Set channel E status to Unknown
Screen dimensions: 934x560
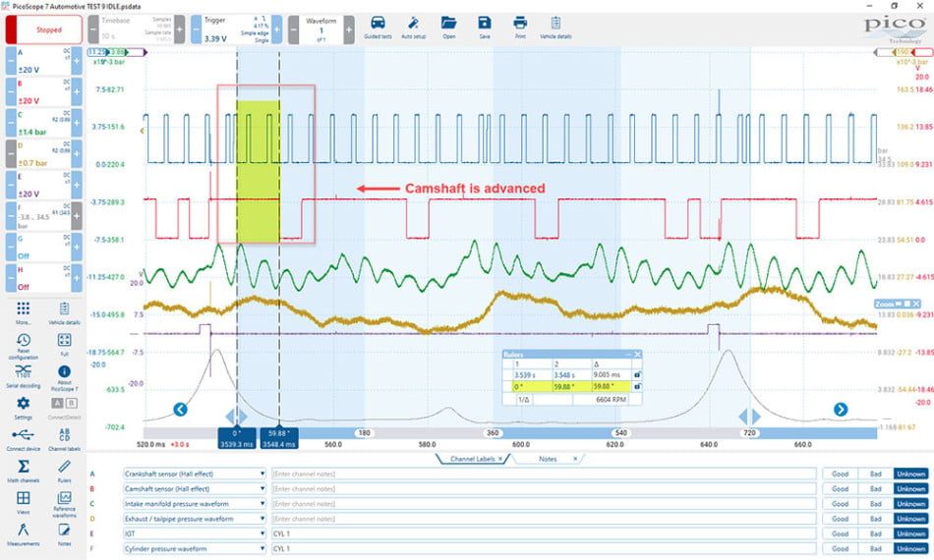click(x=910, y=533)
